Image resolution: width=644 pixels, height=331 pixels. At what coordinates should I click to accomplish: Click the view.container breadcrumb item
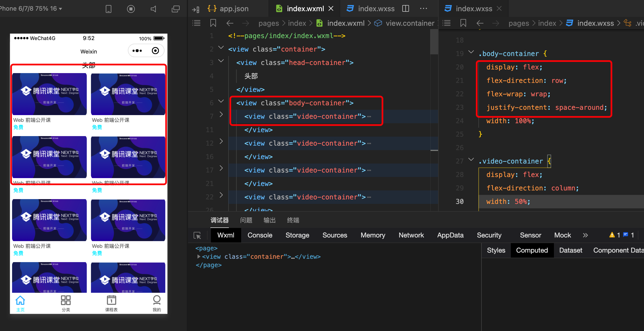click(x=410, y=23)
